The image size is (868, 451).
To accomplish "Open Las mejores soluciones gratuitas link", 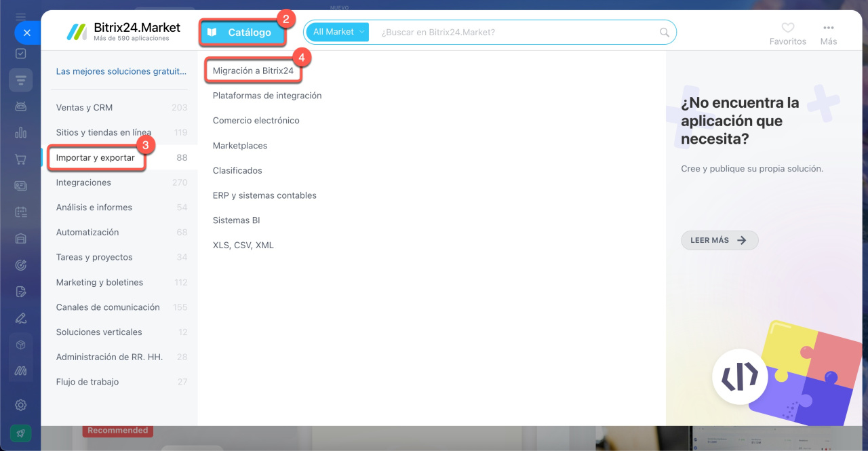I will (121, 71).
